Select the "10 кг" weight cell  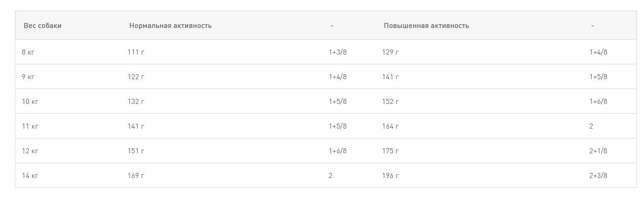[30, 101]
